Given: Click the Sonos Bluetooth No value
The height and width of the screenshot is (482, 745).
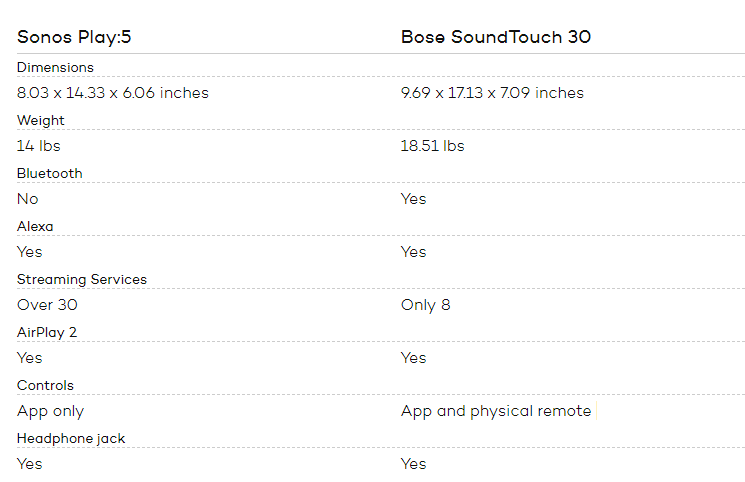Looking at the screenshot, I should pos(28,199).
